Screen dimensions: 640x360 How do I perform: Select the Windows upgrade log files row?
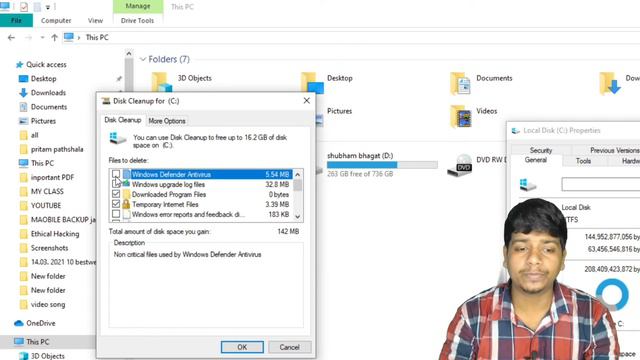point(202,184)
